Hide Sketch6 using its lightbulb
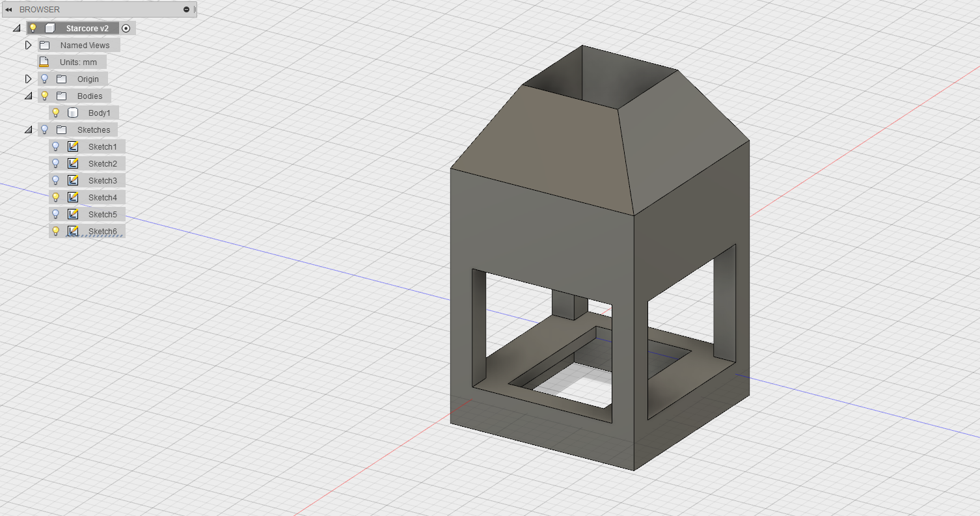980x516 pixels. point(55,231)
